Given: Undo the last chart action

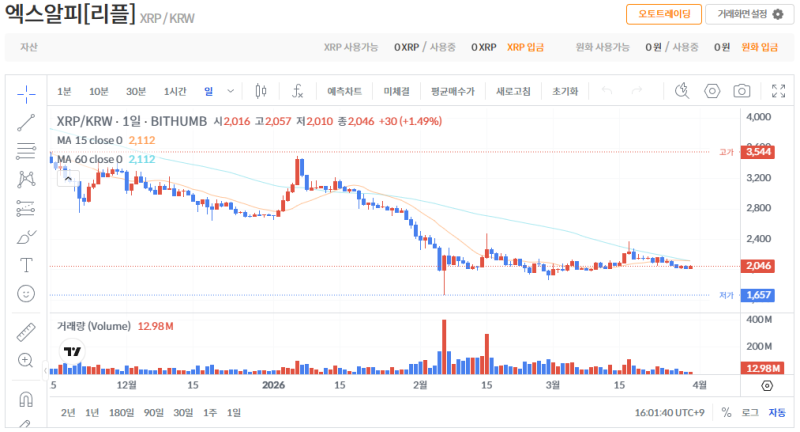Looking at the screenshot, I should (x=607, y=91).
